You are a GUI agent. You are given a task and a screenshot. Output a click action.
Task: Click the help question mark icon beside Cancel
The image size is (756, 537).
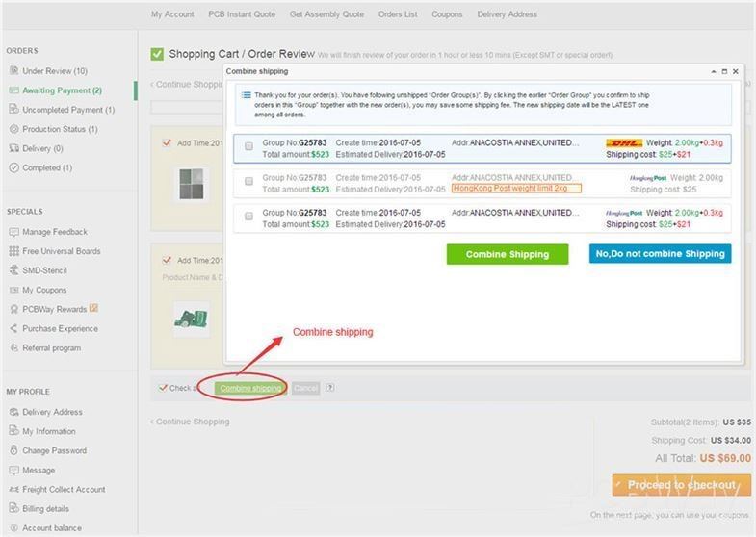[330, 388]
